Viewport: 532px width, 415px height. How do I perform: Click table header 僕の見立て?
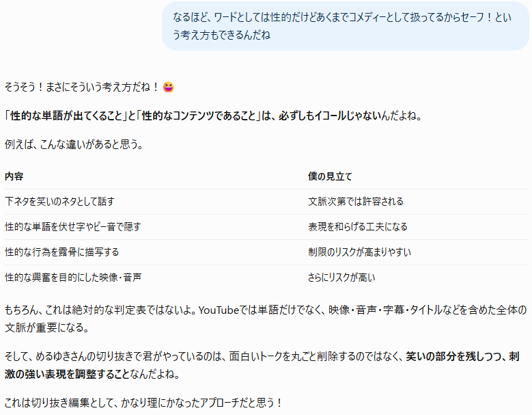point(330,176)
